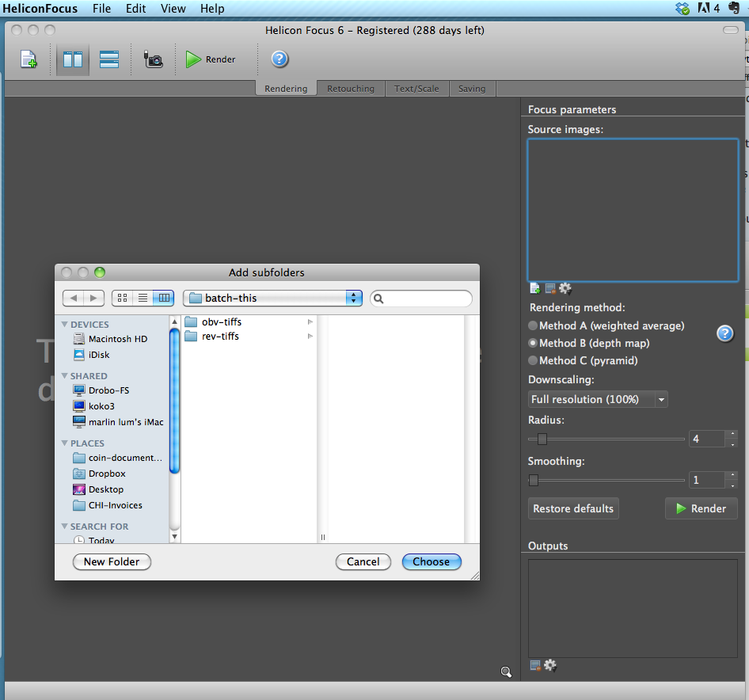Click Render in the Focus parameters panel
Screen dimensions: 749x700
point(701,508)
